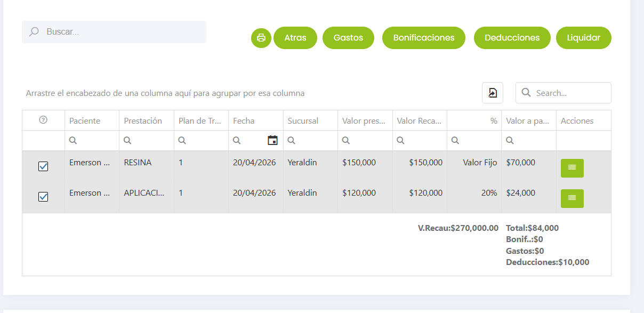The width and height of the screenshot is (644, 313).
Task: Open the Sucursal filter search options
Action: [x=291, y=140]
